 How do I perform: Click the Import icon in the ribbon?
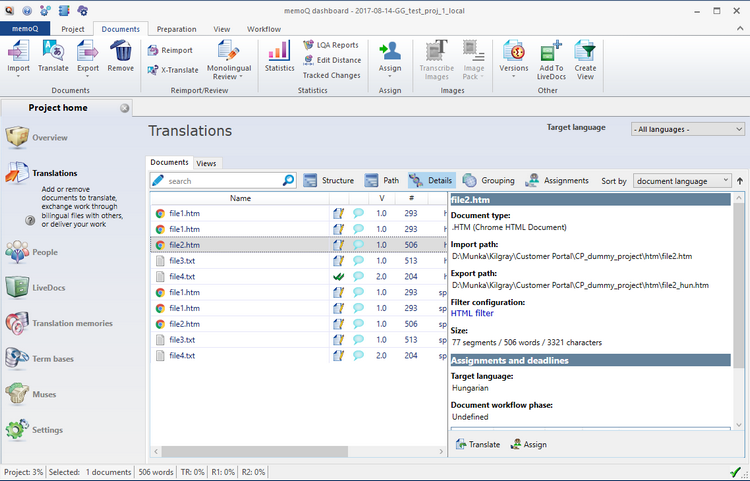pos(18,50)
